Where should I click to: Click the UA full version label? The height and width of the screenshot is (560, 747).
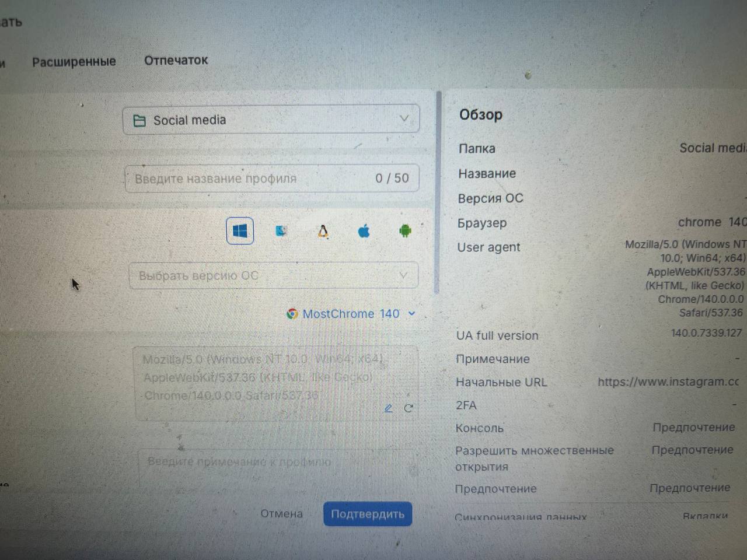pyautogui.click(x=497, y=335)
